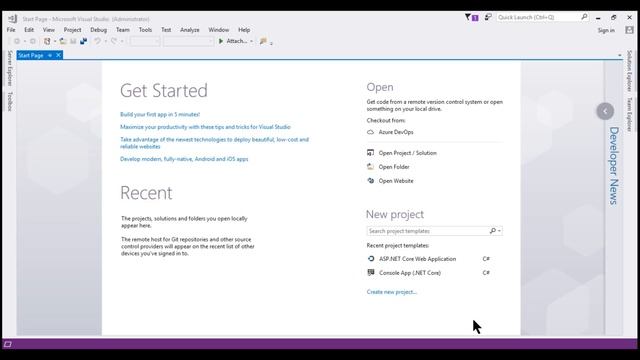This screenshot has width=640, height=360.
Task: Click the Azure DevOps cloud icon
Action: coord(370,132)
